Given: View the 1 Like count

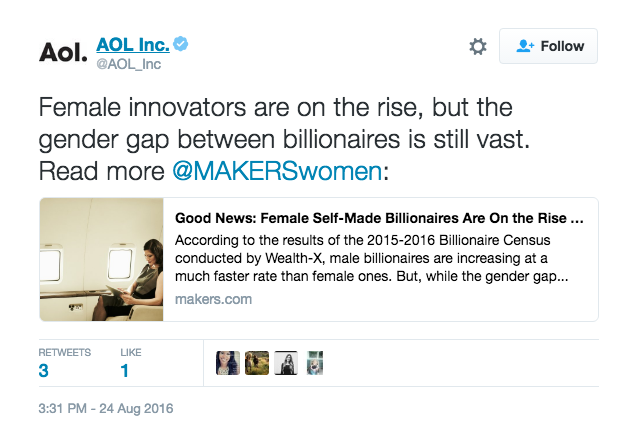Looking at the screenshot, I should 125,371.
